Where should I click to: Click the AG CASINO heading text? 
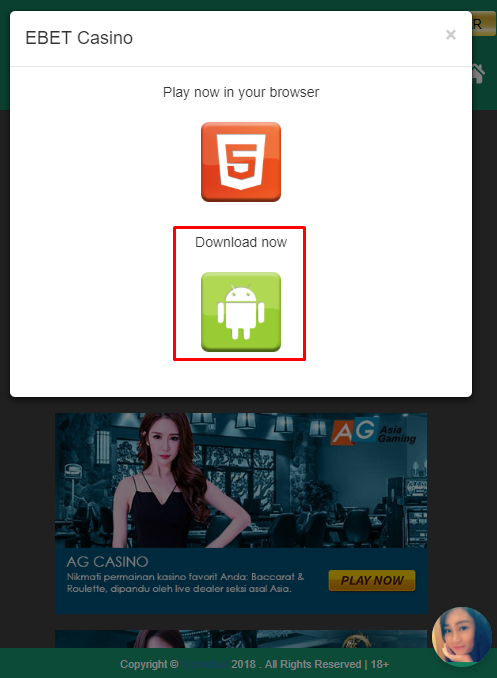(x=107, y=562)
